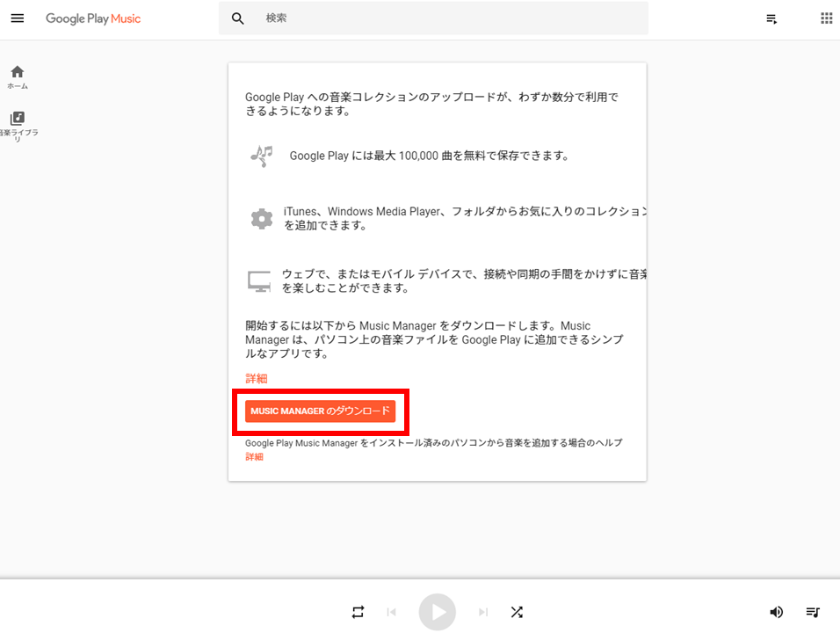Click heading 'Google Play への音楽コレクション'
Viewport: 840px width, 633px height.
tap(431, 104)
